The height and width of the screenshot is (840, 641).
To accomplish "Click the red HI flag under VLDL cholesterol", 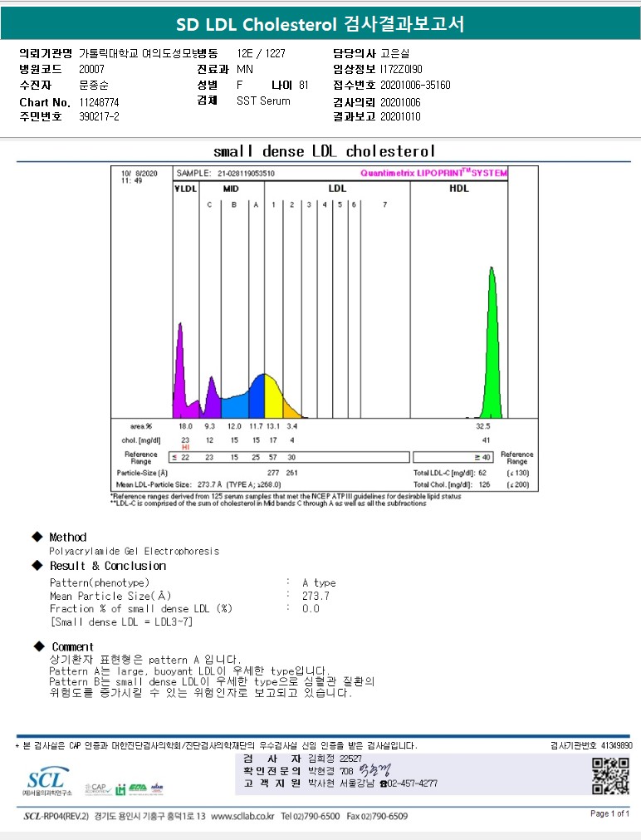I will [x=185, y=447].
